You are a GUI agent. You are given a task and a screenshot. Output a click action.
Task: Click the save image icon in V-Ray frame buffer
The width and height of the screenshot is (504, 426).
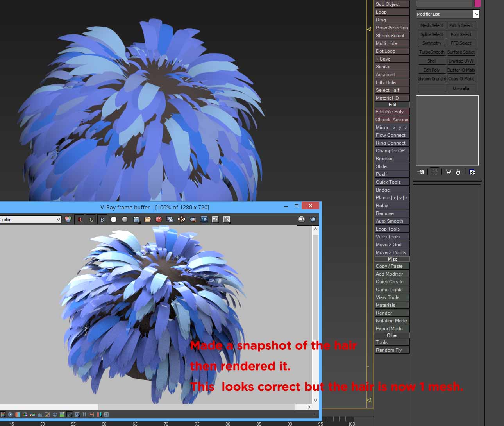pyautogui.click(x=136, y=219)
